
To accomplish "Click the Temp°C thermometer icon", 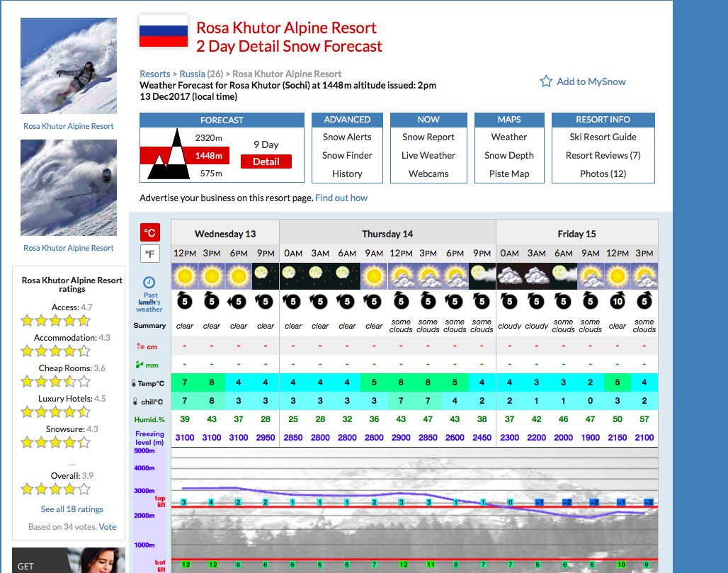I will [134, 383].
